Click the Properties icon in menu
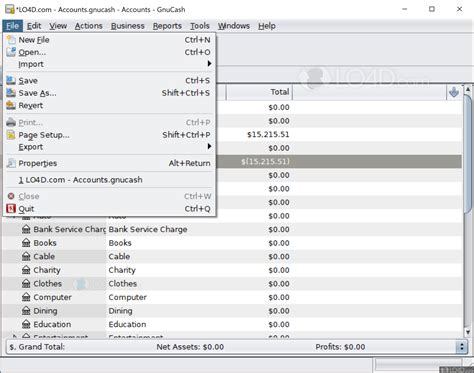The width and height of the screenshot is (474, 373). 11,163
